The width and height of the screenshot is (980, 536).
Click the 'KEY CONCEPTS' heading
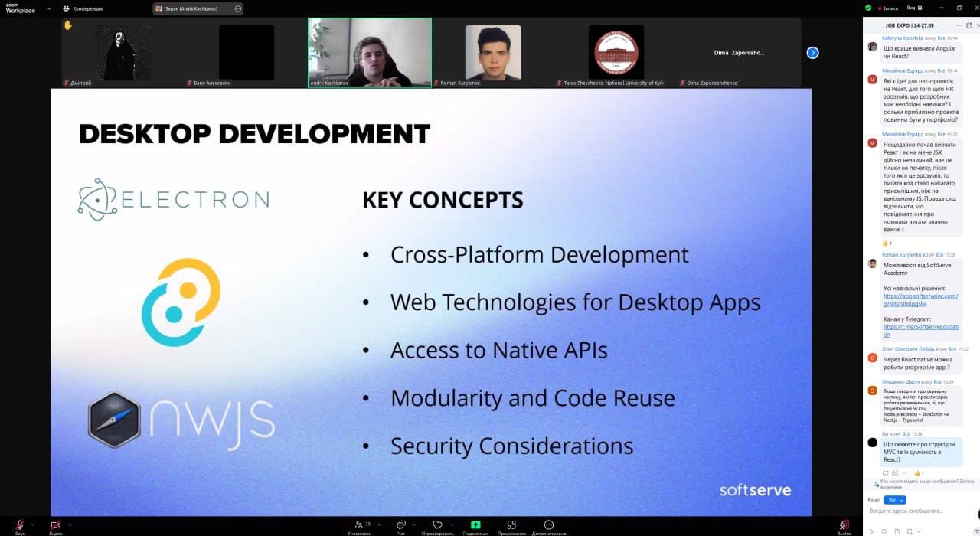coord(443,201)
